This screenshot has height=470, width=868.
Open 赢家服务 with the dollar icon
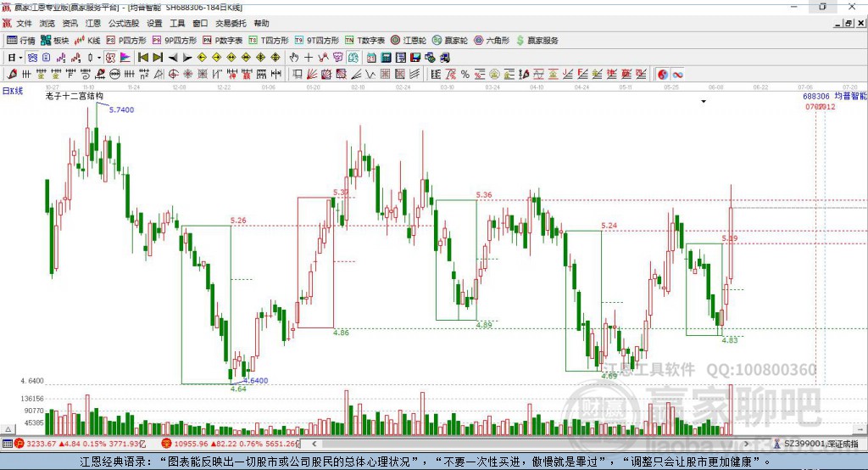[x=537, y=41]
